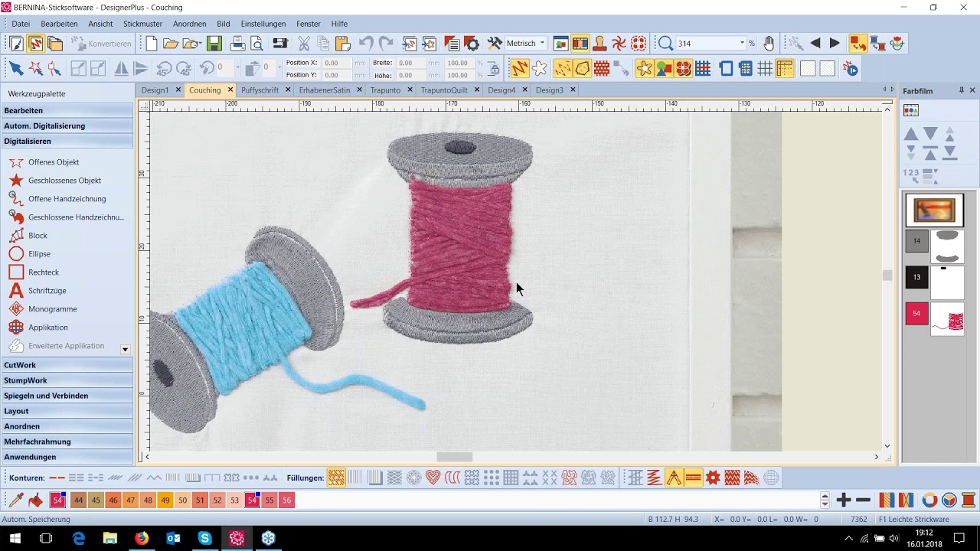Click the scissors Cut icon
The width and height of the screenshot is (980, 551).
coord(304,44)
